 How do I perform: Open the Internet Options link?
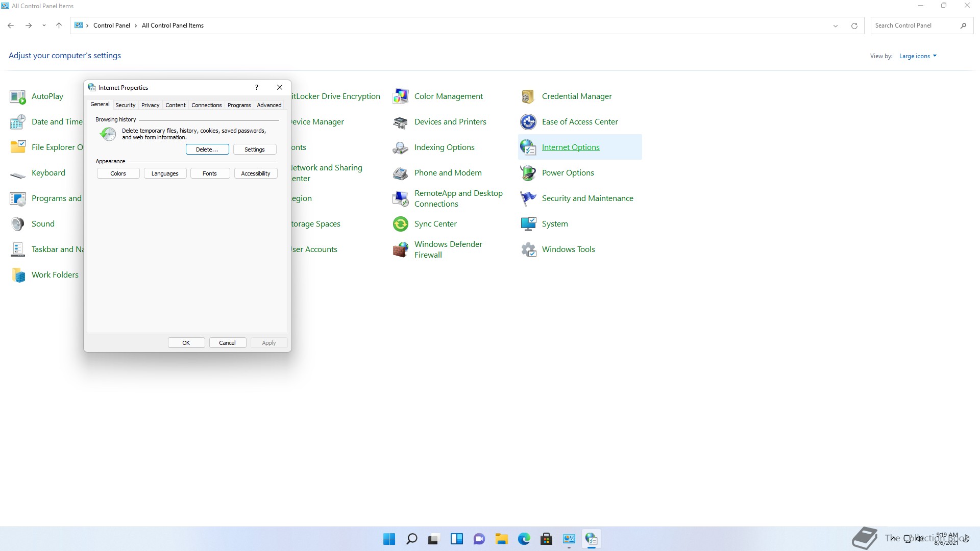571,147
